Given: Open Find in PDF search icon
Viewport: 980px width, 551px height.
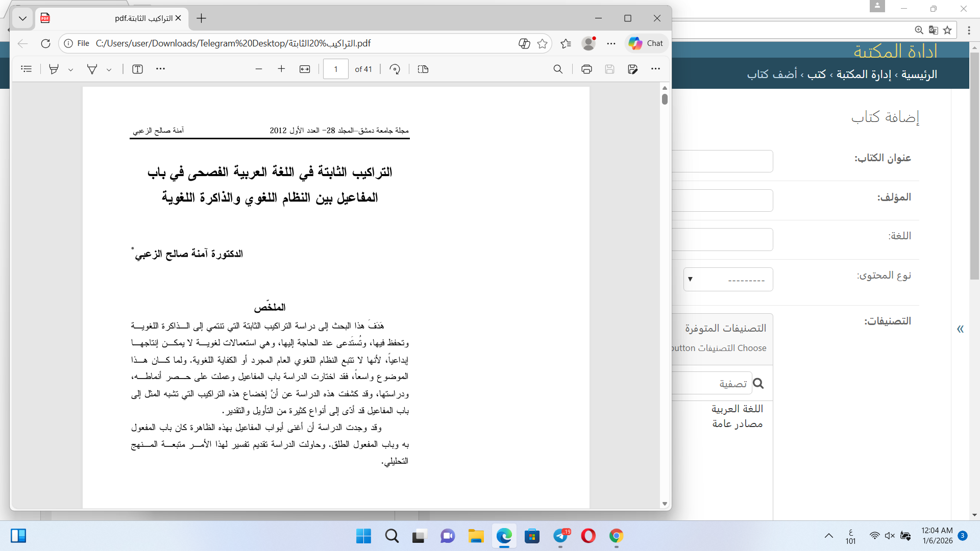Looking at the screenshot, I should click(x=558, y=69).
